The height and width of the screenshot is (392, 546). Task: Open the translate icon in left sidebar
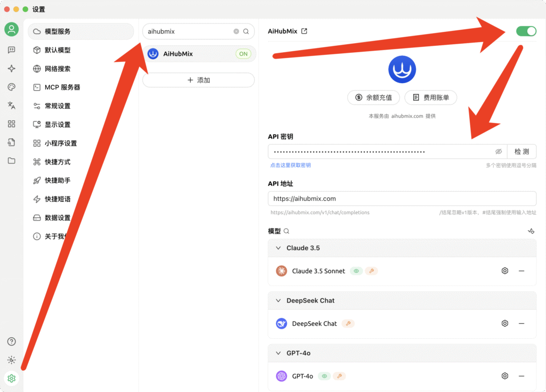[12, 105]
